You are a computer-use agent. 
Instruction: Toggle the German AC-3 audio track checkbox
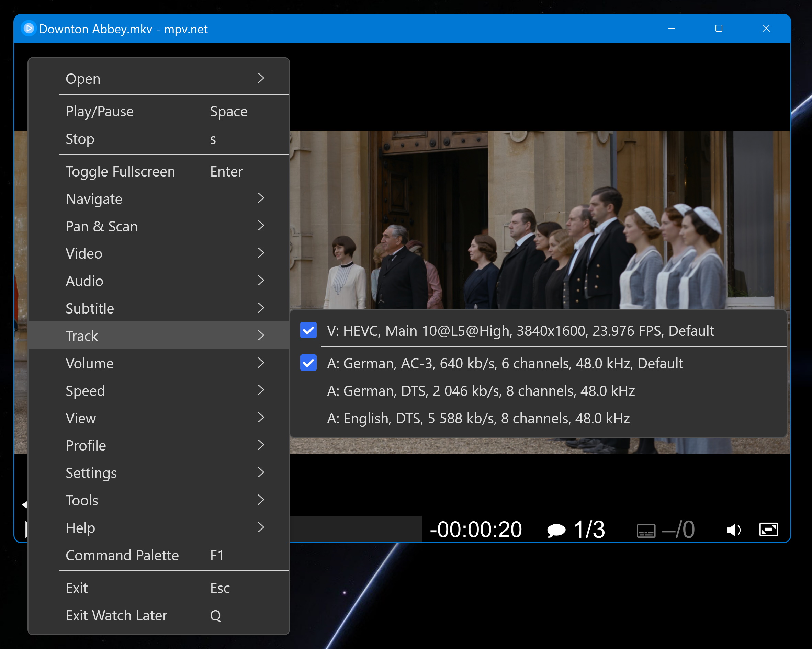pyautogui.click(x=307, y=363)
